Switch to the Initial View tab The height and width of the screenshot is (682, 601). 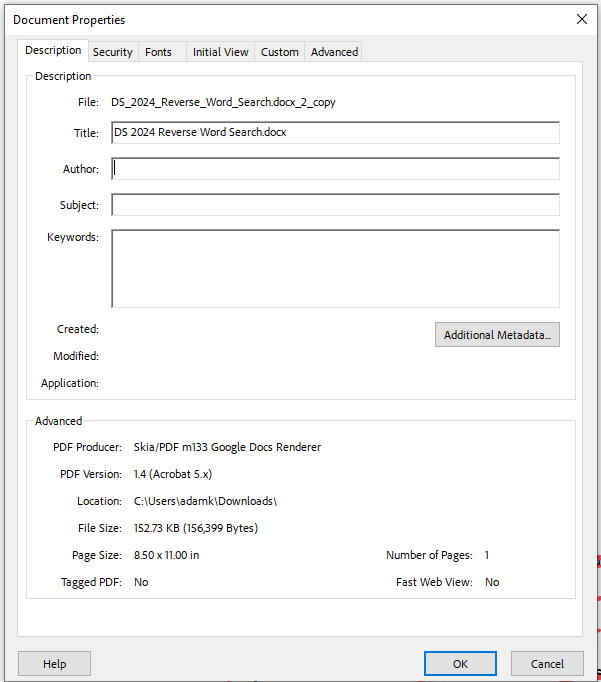tap(220, 52)
